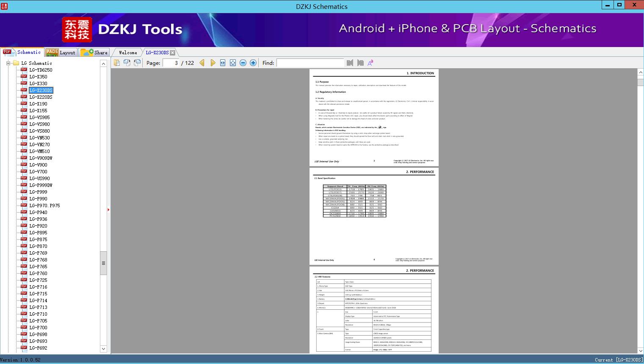The height and width of the screenshot is (364, 644).
Task: Open LG-P936 schematic
Action: tap(38, 219)
